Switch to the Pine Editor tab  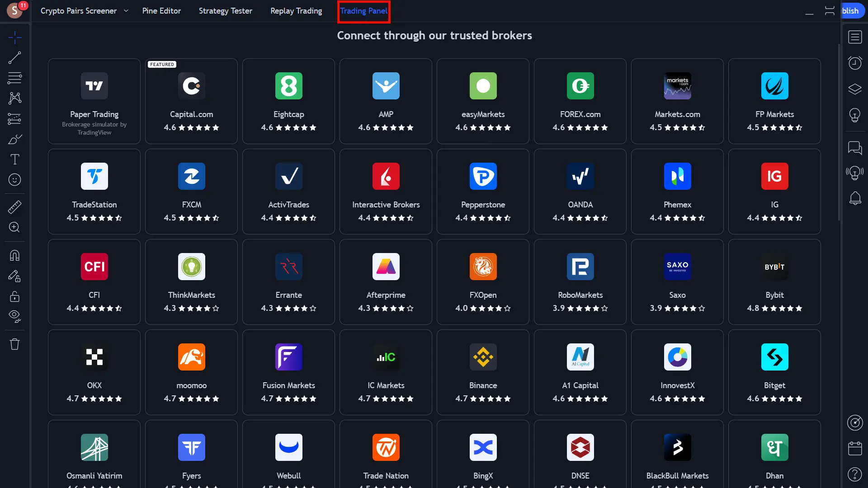[x=161, y=11]
